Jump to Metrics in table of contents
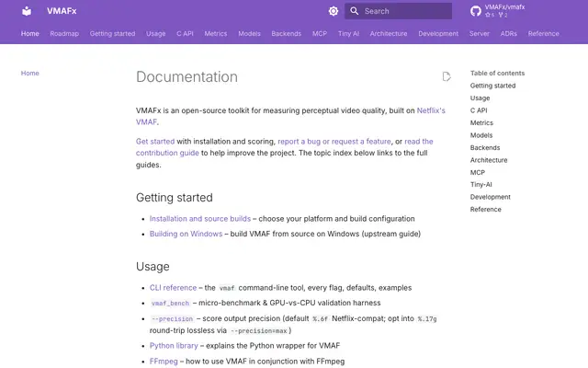The height and width of the screenshot is (368, 588). tap(481, 122)
